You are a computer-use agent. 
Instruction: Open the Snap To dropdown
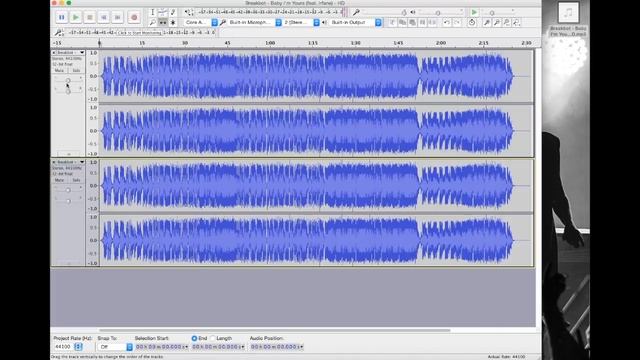[x=115, y=347]
